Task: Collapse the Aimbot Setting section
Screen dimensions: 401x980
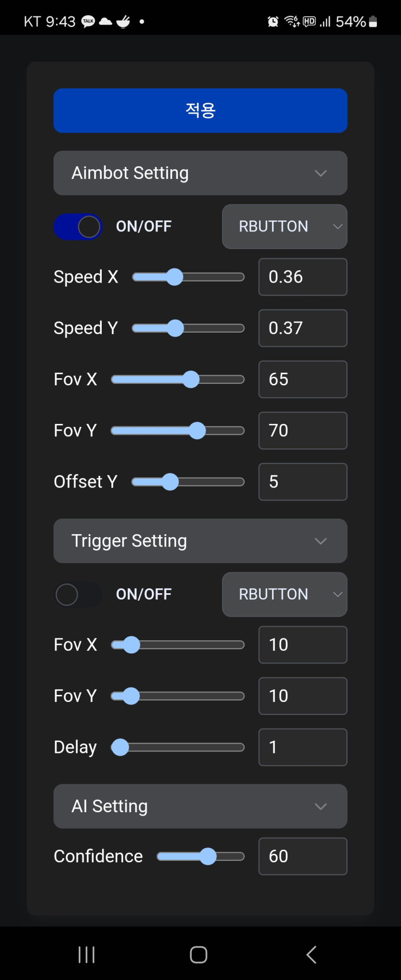Action: coord(200,173)
